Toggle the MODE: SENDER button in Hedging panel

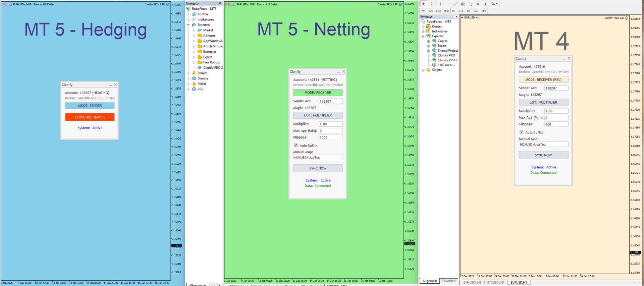pyautogui.click(x=90, y=106)
